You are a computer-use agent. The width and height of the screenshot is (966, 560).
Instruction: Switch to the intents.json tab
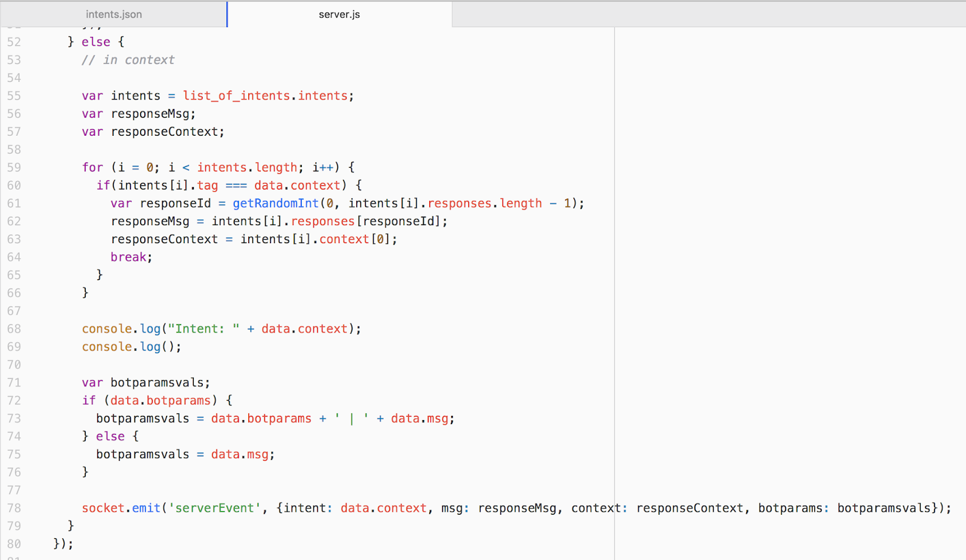coord(114,14)
